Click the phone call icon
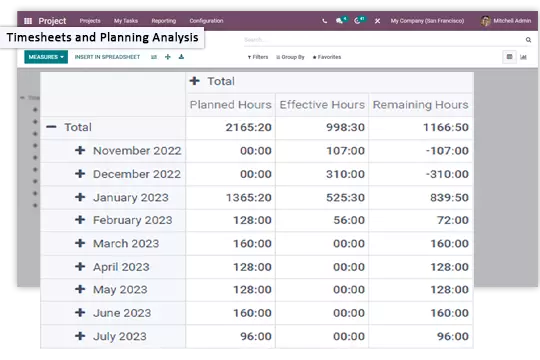This screenshot has height=360, width=540. point(324,21)
